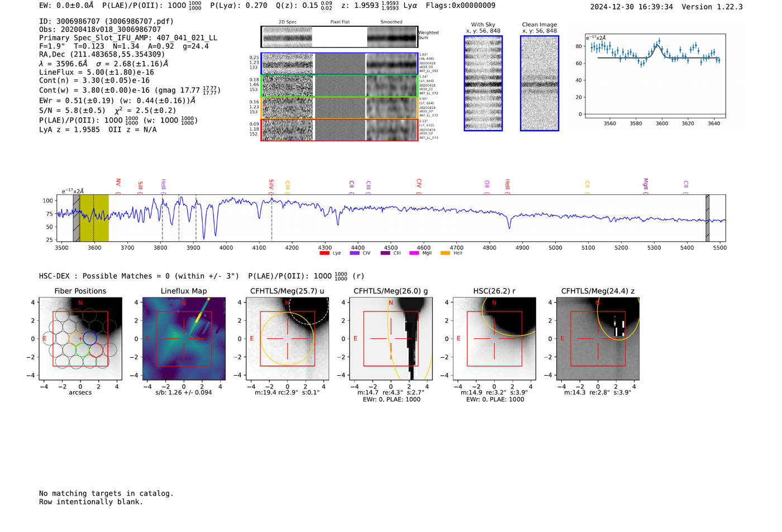Click the CIII dark purple legend swatch

pyautogui.click(x=385, y=253)
